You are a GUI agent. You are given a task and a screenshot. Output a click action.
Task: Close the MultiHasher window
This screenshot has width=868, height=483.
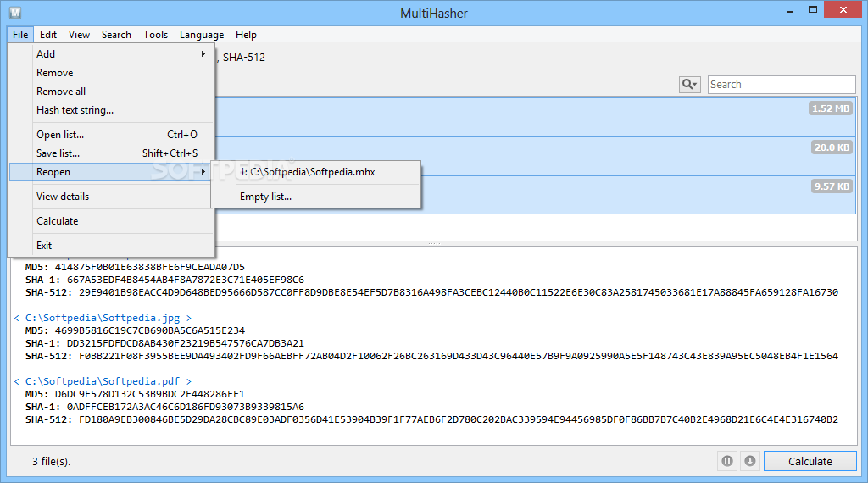pos(843,9)
